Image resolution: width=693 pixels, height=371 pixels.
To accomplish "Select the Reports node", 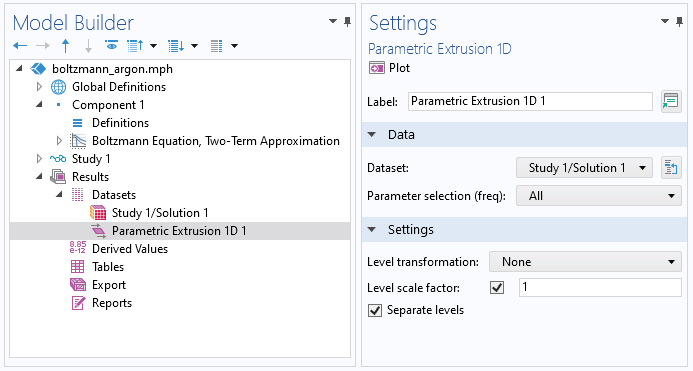I will pyautogui.click(x=112, y=303).
